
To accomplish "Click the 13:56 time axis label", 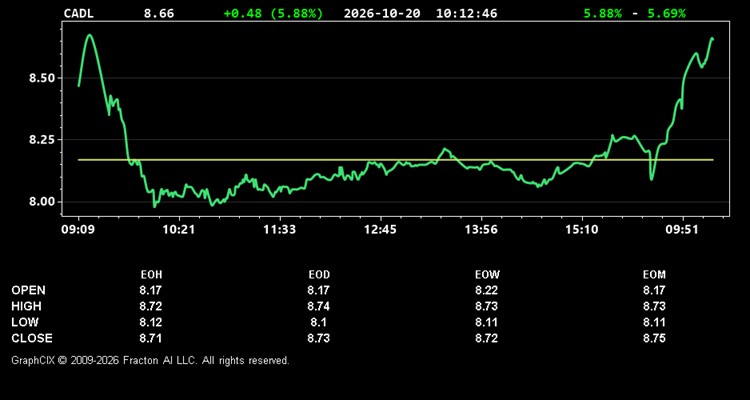I will (x=481, y=230).
